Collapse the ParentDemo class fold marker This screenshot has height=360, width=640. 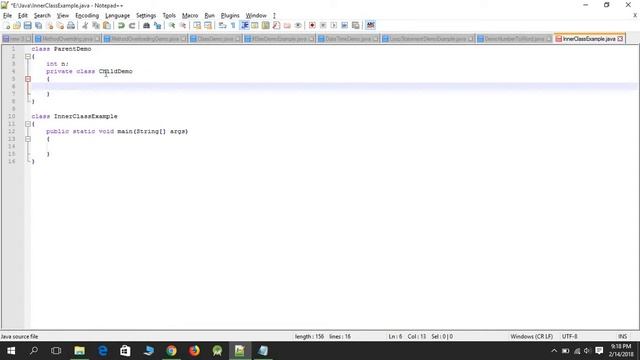(x=28, y=56)
